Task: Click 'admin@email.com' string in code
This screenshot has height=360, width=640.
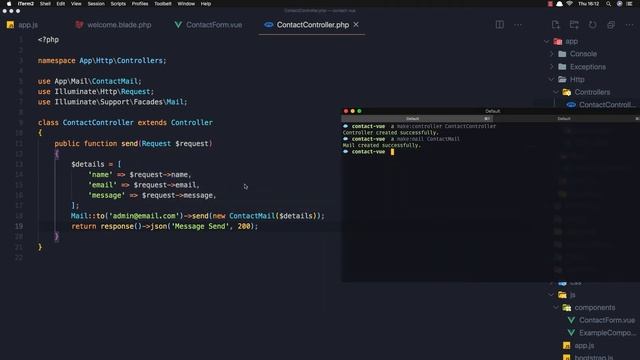Action: pyautogui.click(x=144, y=216)
